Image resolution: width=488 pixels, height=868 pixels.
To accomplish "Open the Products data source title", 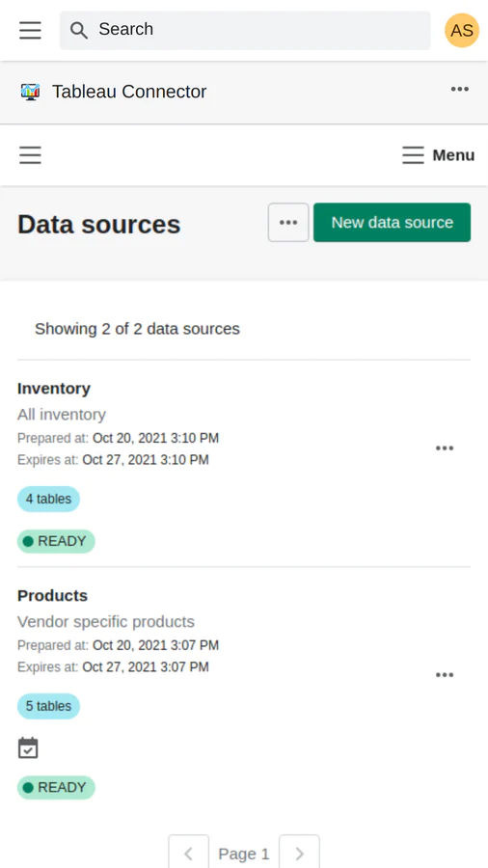I will click(x=53, y=596).
